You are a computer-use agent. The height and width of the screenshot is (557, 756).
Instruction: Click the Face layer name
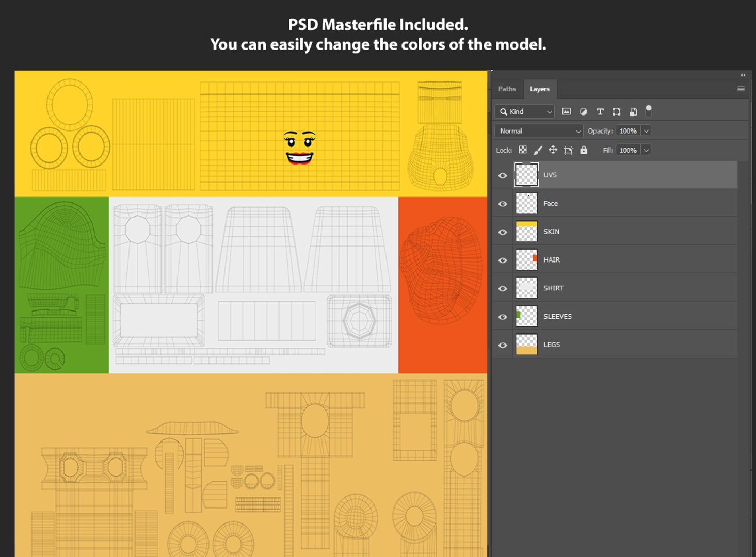click(x=551, y=203)
